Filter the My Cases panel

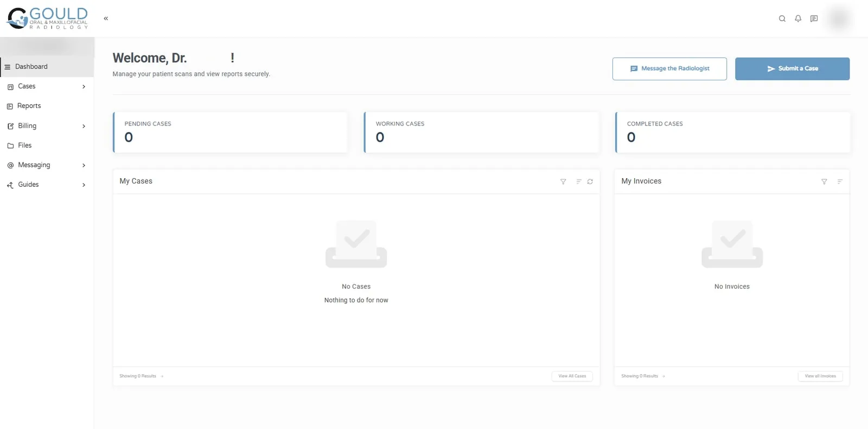[563, 181]
